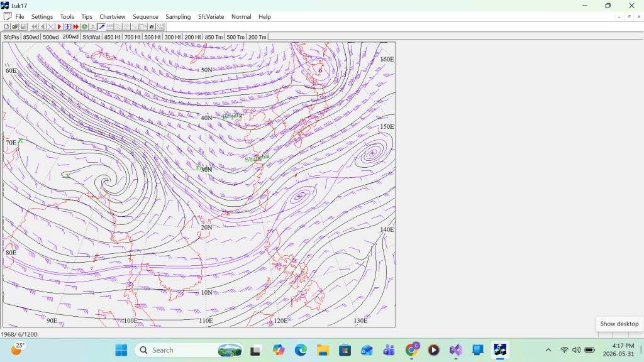Click the last grayed symbols toolbar icon
This screenshot has height=362, width=644.
click(x=160, y=26)
